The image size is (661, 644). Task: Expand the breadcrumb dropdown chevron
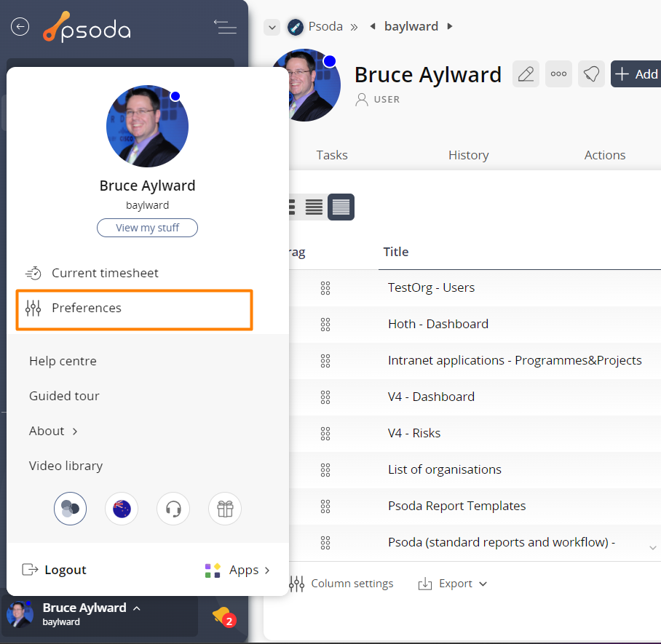272,28
